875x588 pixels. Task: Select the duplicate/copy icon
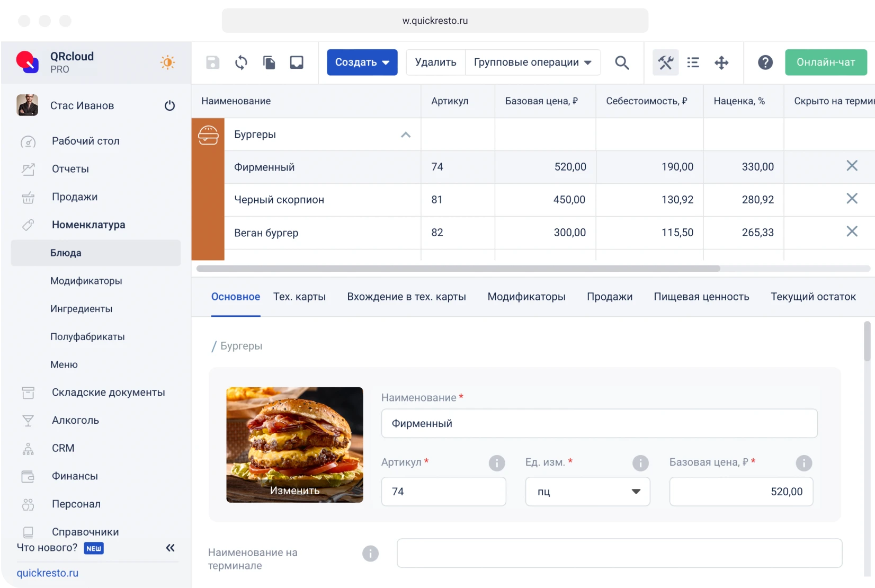tap(269, 62)
